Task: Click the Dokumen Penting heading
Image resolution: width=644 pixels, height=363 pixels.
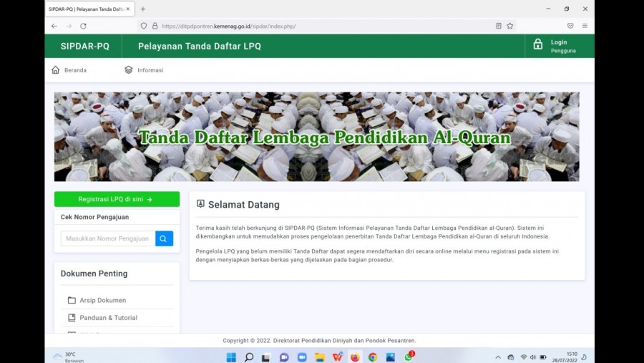Action: (94, 274)
